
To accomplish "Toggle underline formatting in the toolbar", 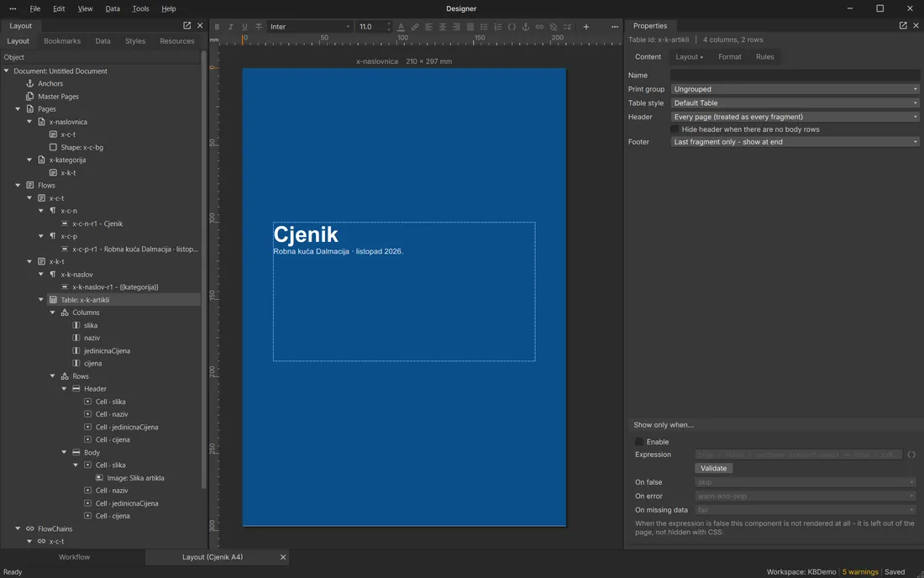I will pos(244,27).
